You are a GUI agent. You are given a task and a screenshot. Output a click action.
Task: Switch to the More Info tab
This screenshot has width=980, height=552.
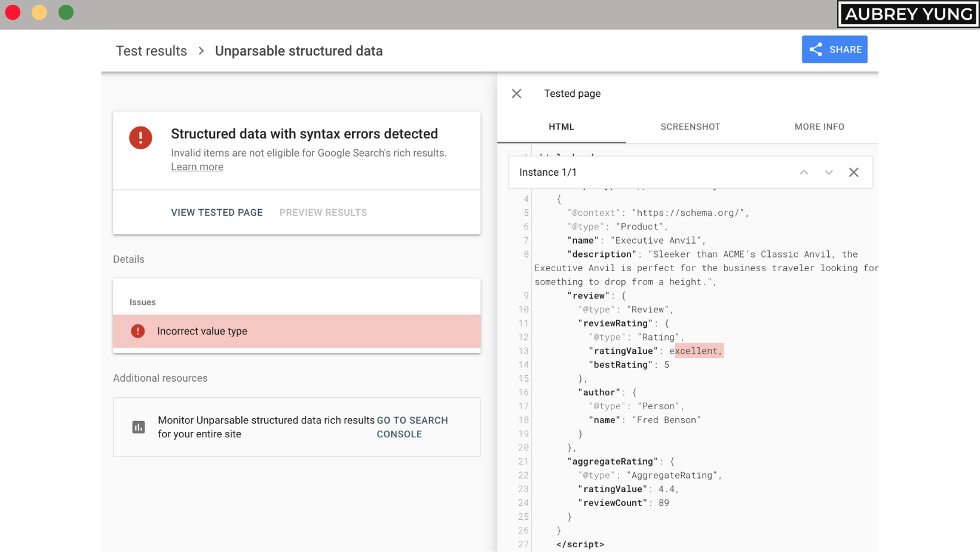tap(819, 127)
